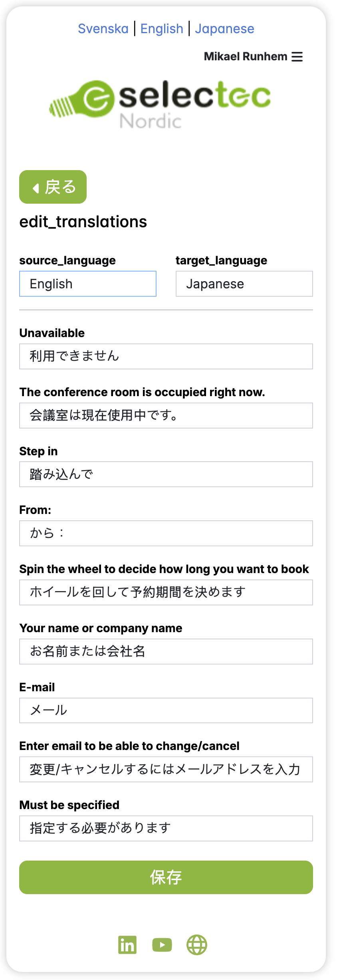
Task: Click the From: translation input
Action: [166, 533]
